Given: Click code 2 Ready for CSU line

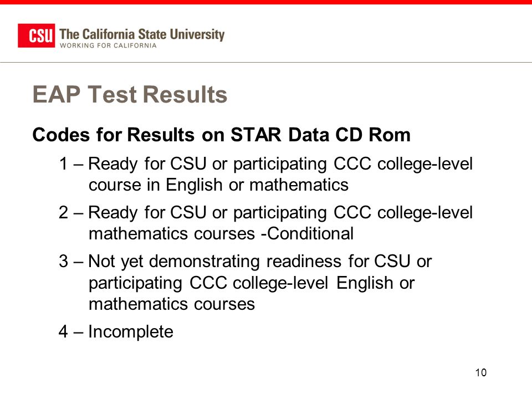Looking at the screenshot, I should pos(265,213).
